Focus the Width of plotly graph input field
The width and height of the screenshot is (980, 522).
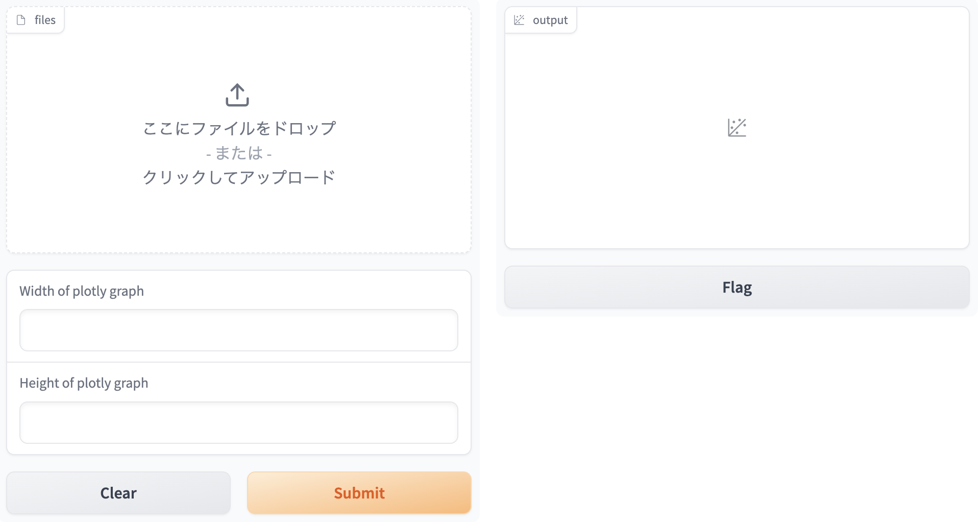[238, 330]
